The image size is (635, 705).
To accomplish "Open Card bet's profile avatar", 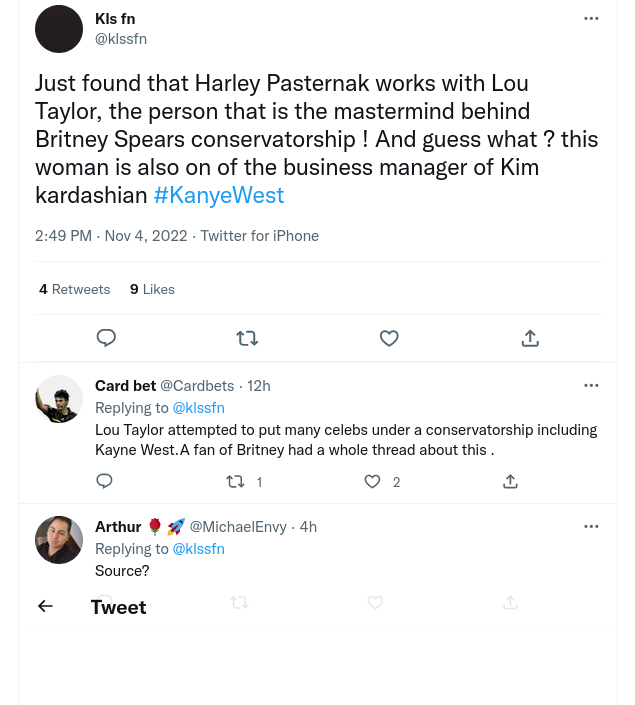I will point(59,399).
